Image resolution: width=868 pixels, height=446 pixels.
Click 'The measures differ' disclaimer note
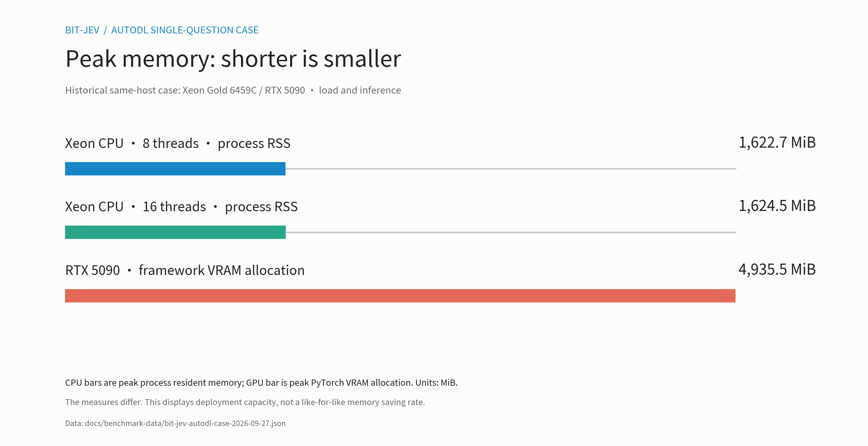point(245,402)
